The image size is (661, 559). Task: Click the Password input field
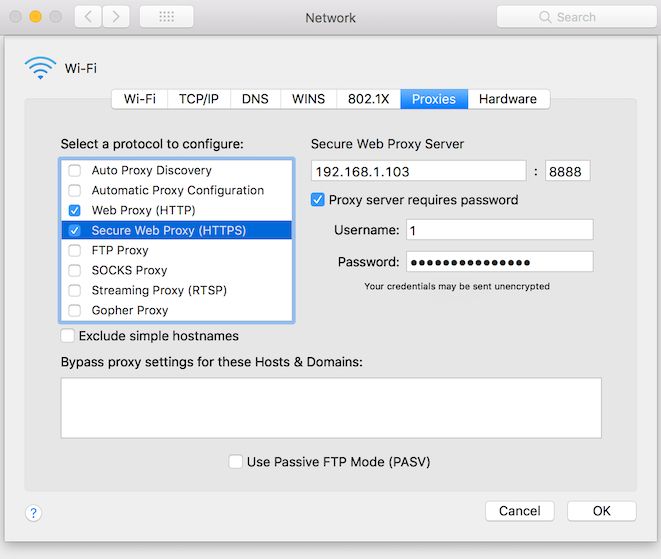(x=500, y=262)
